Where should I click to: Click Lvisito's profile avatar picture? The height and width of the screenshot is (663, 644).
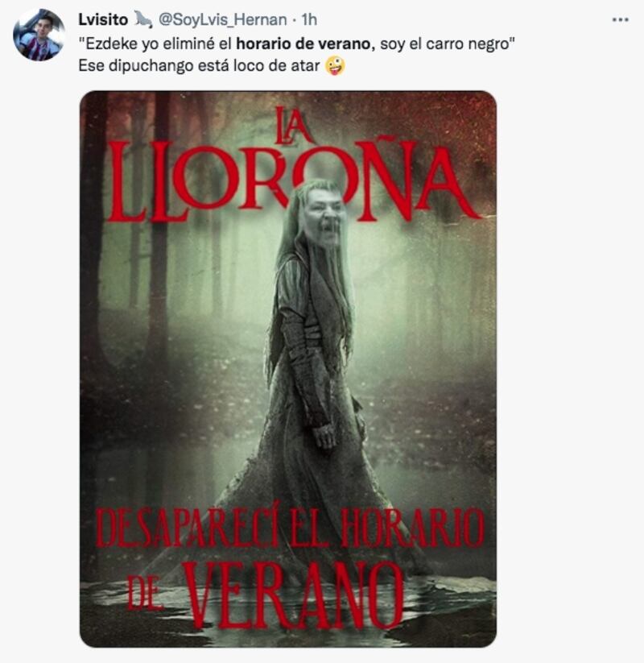point(39,35)
